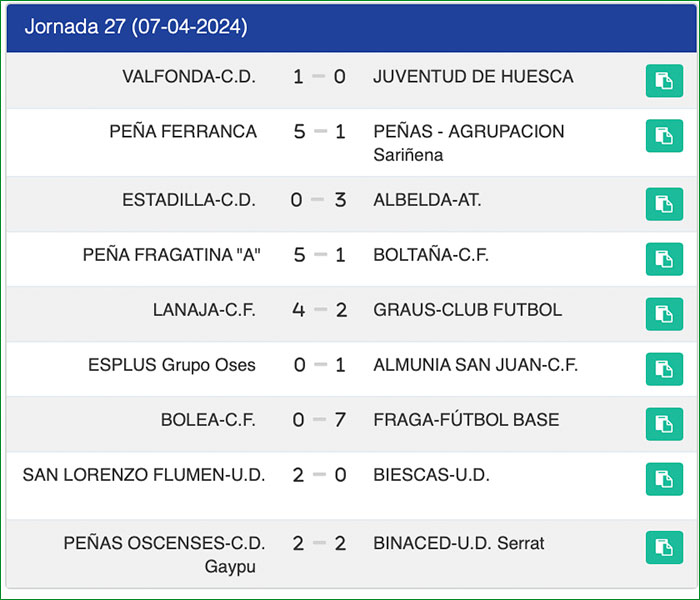
Task: Click report icon for Peña Ferranca match
Action: pos(663,136)
